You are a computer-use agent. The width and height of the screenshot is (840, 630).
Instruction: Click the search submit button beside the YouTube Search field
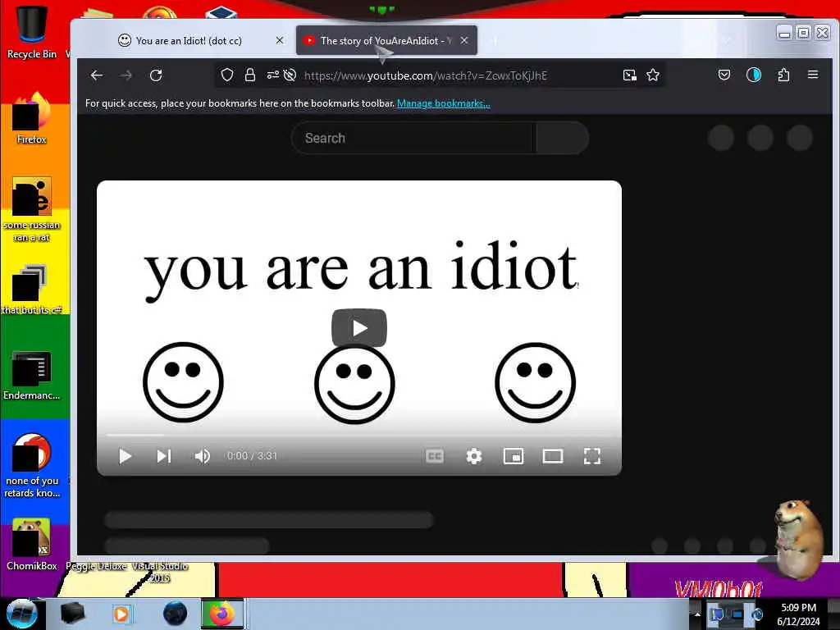[x=562, y=138]
